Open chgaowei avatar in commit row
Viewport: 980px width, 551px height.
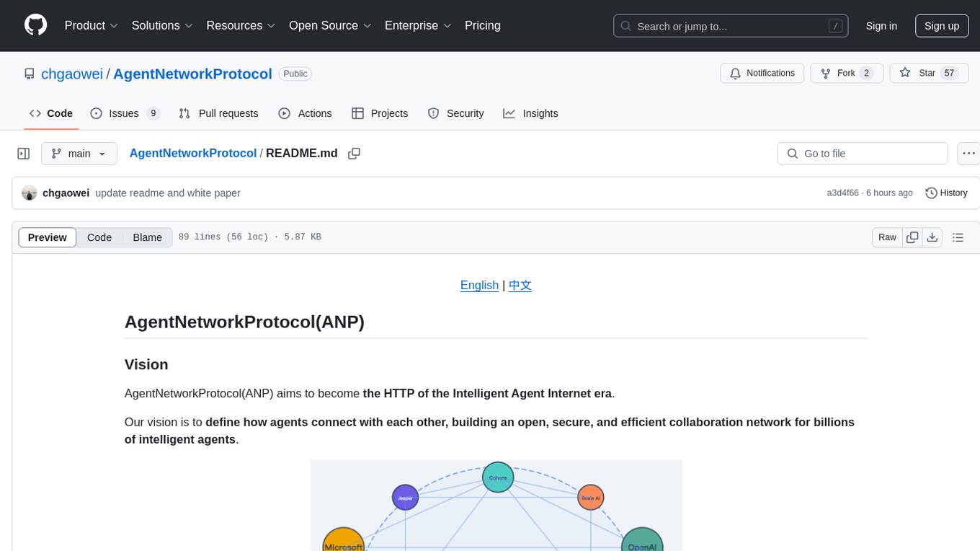pyautogui.click(x=30, y=193)
